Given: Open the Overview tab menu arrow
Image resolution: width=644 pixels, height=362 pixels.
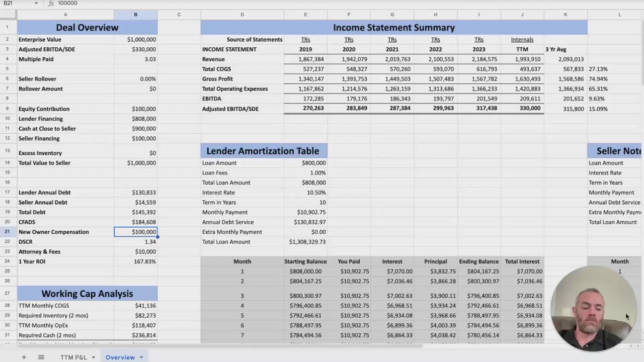Looking at the screenshot, I should click(x=141, y=357).
